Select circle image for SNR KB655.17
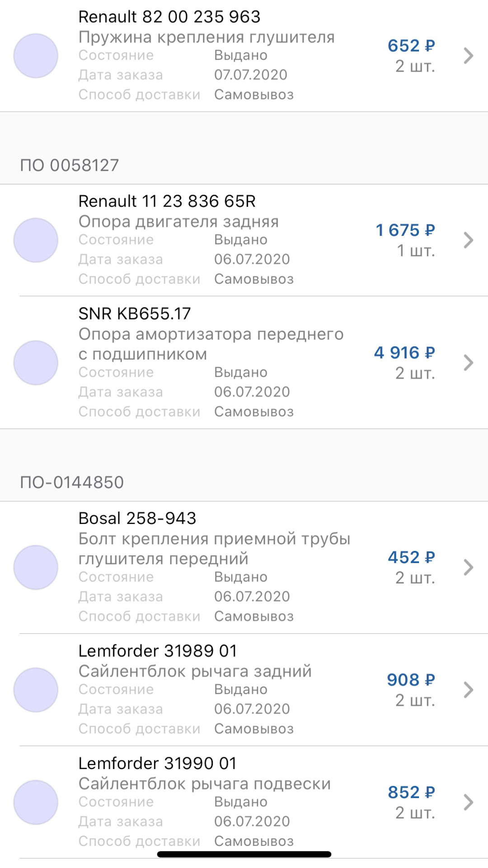 click(x=36, y=363)
